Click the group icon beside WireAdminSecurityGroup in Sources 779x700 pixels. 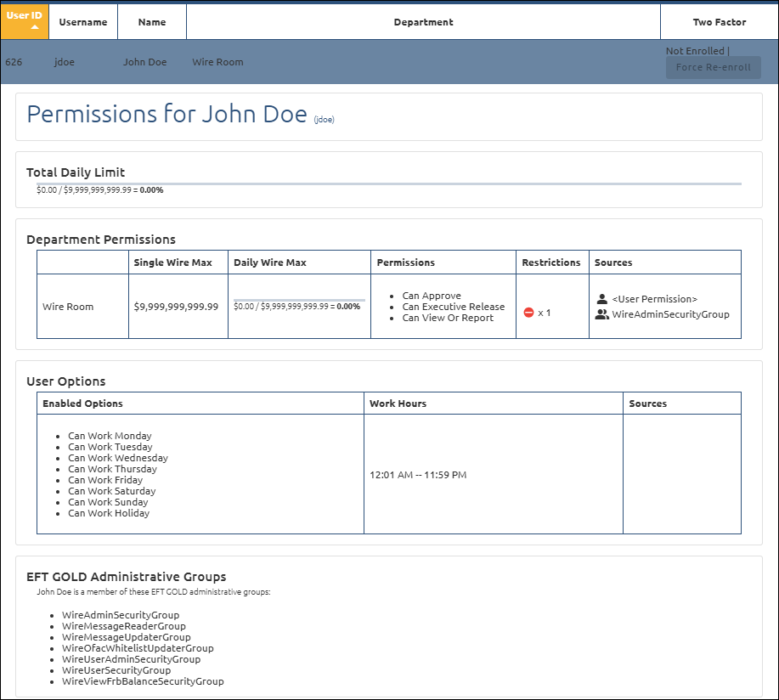(x=602, y=314)
